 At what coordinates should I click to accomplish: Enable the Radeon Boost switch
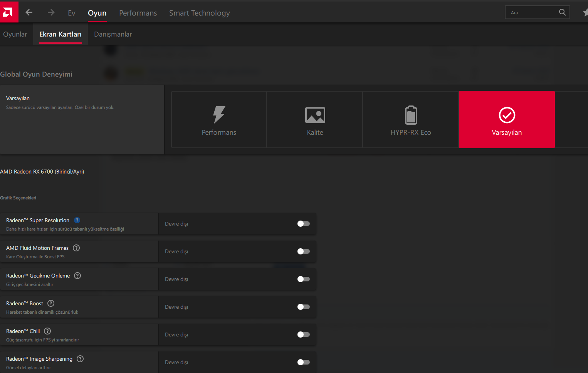click(304, 307)
